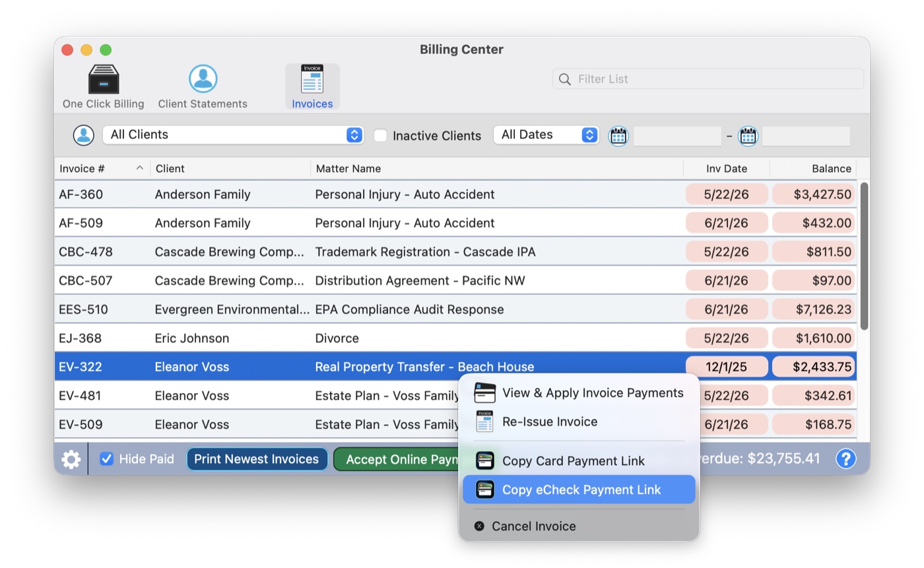Sort by the Invoice # column header
The height and width of the screenshot is (568, 924).
coord(102,169)
